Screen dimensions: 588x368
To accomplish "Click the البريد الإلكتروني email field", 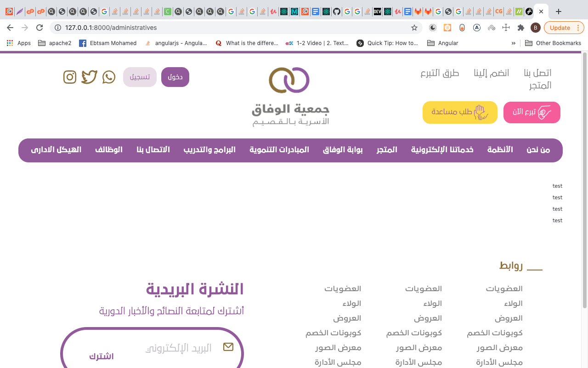I will pos(179,348).
